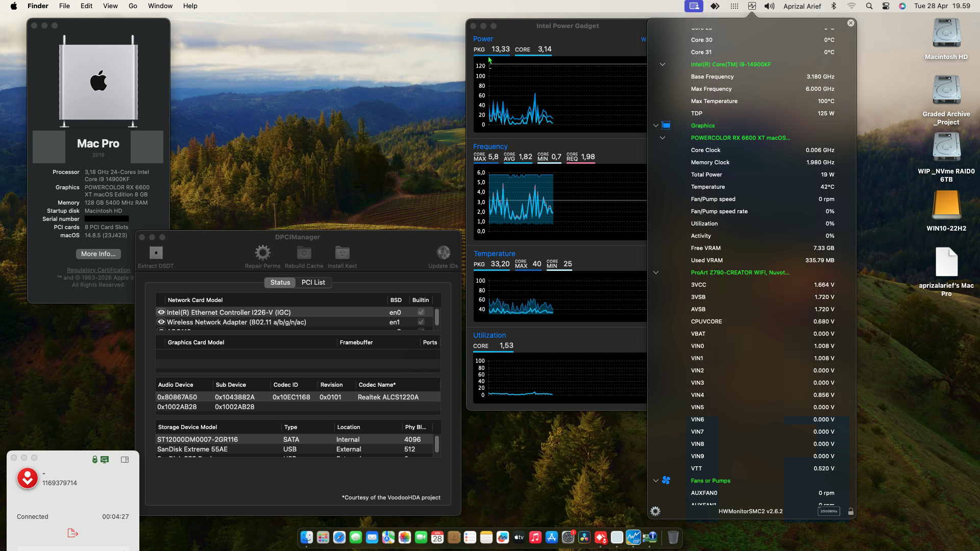Click the AnyDesk file transfer icon
This screenshot has height=551, width=980.
73,533
